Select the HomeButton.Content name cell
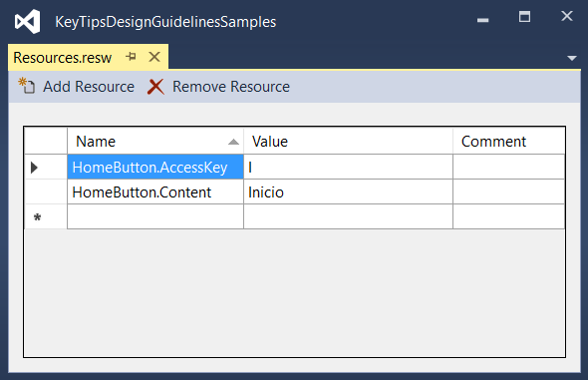The height and width of the screenshot is (380, 588). [x=155, y=192]
